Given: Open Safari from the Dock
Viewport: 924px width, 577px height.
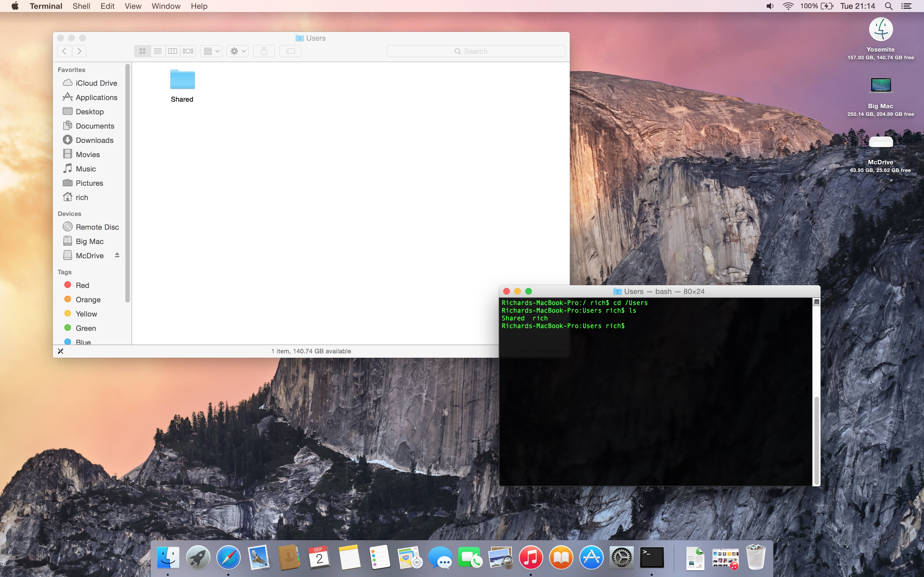Looking at the screenshot, I should pos(228,557).
